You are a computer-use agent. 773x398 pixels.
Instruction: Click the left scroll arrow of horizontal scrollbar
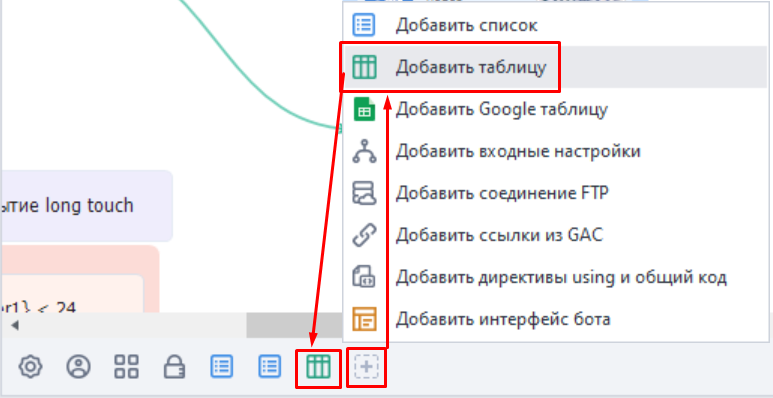[15, 326]
